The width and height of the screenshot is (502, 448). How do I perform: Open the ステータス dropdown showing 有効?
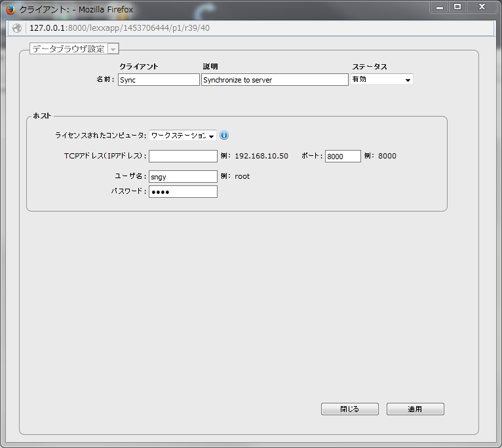381,79
